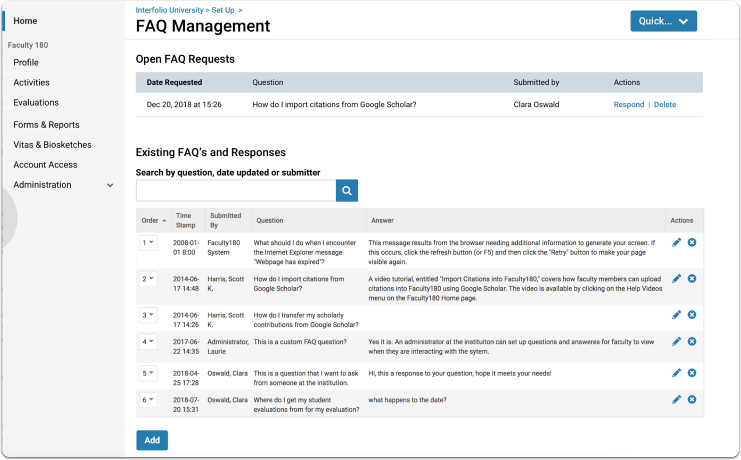Click the magnifying glass search button
741x460 pixels.
pyautogui.click(x=347, y=191)
